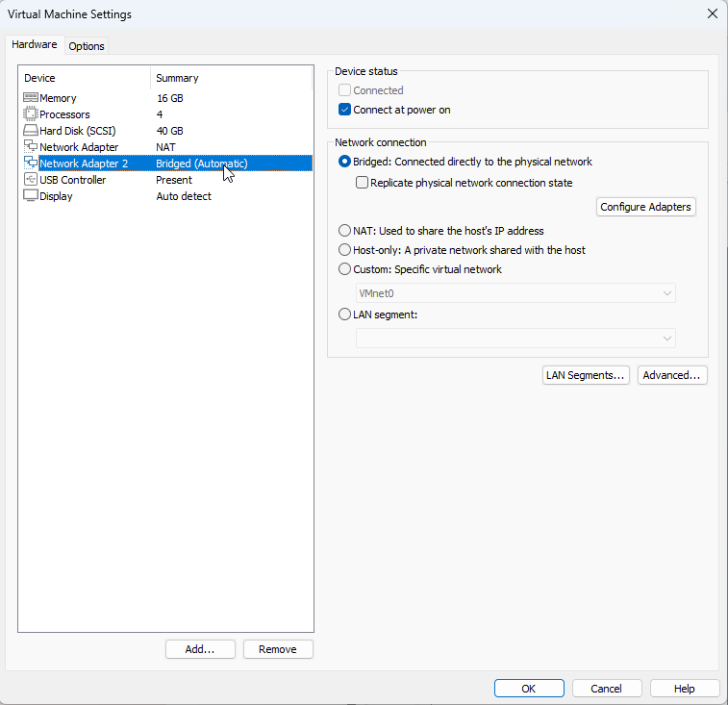Choose the Host-only private network option
This screenshot has height=705, width=728.
[x=345, y=250]
